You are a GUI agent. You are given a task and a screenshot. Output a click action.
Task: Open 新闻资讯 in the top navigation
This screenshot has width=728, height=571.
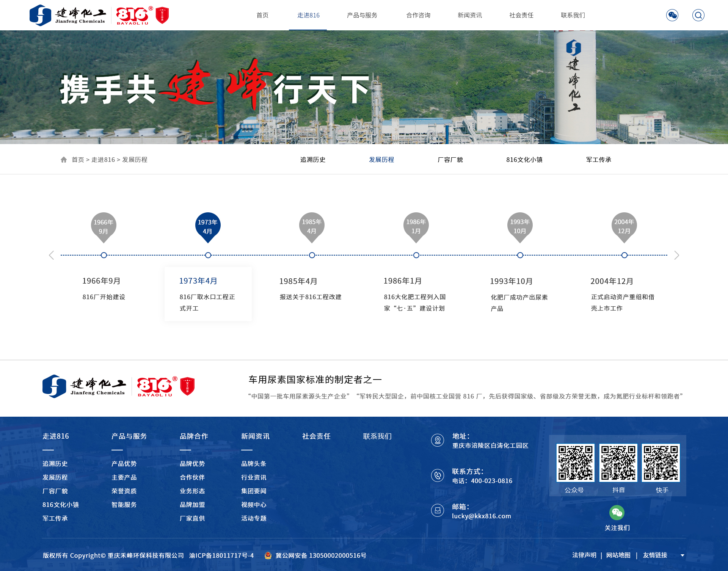click(470, 15)
